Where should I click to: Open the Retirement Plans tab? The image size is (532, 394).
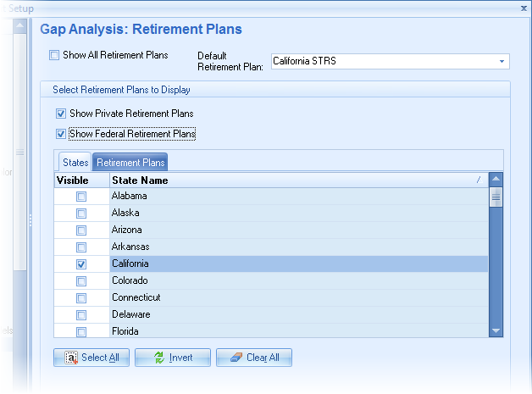(130, 162)
